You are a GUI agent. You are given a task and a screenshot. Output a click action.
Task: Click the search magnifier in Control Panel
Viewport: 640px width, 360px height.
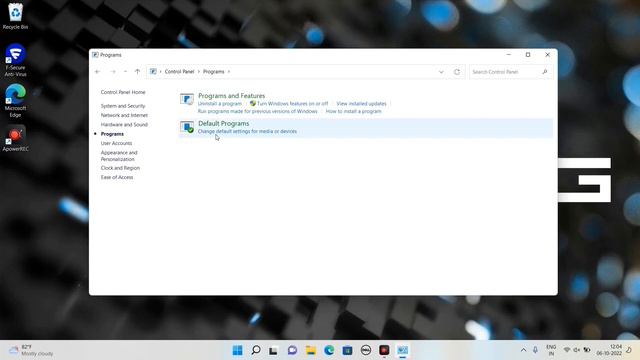544,72
